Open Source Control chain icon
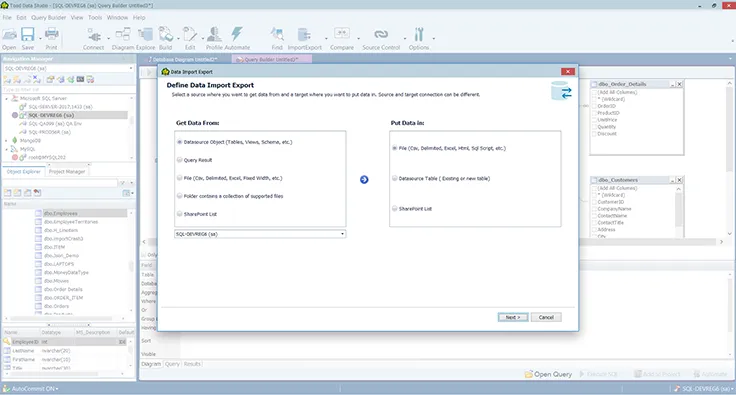Image resolution: width=736 pixels, height=395 pixels. (x=381, y=34)
